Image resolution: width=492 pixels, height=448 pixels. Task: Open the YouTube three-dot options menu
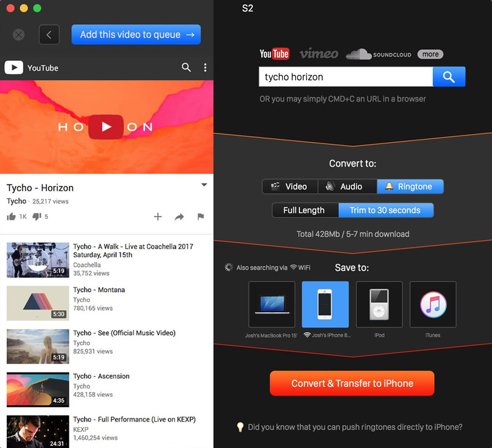point(205,68)
